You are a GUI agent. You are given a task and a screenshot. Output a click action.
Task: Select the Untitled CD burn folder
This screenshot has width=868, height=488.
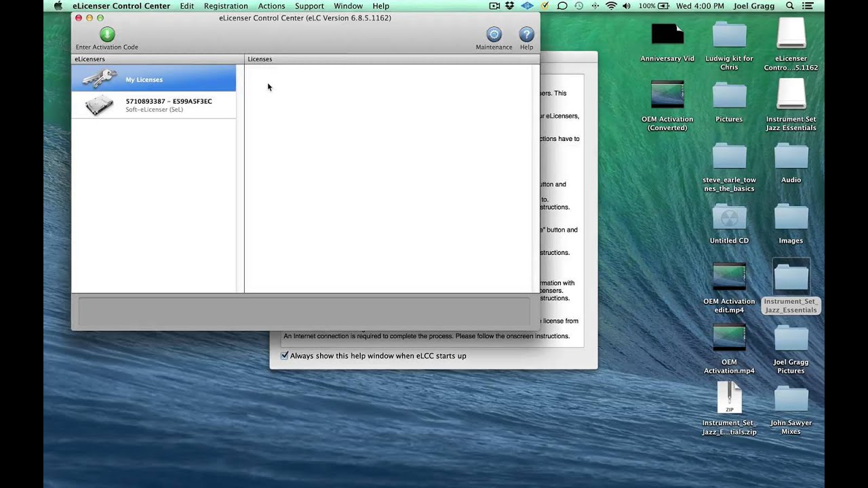click(729, 217)
